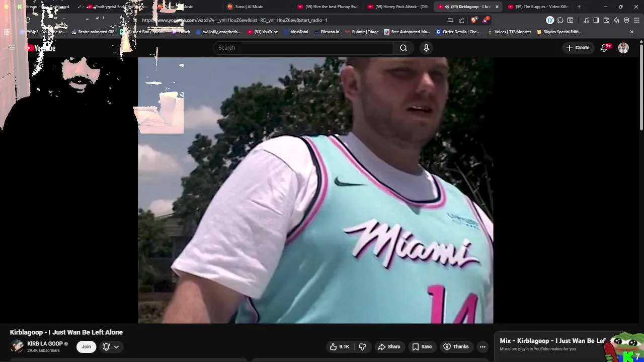
Task: Open the browser main menu
Action: pos(636,20)
